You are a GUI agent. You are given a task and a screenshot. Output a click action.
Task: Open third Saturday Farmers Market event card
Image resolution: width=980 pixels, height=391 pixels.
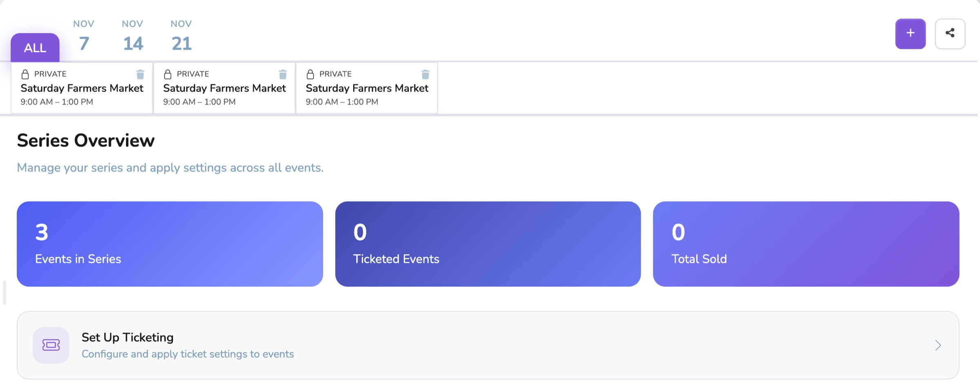tap(367, 88)
